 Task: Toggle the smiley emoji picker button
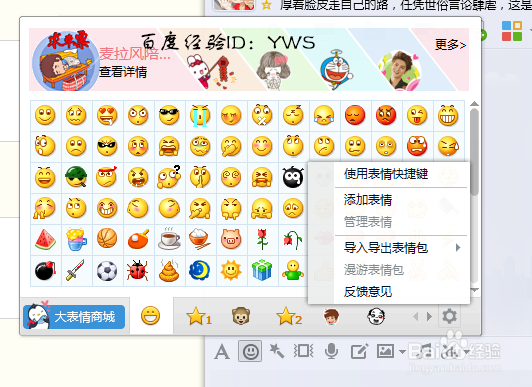click(x=250, y=351)
